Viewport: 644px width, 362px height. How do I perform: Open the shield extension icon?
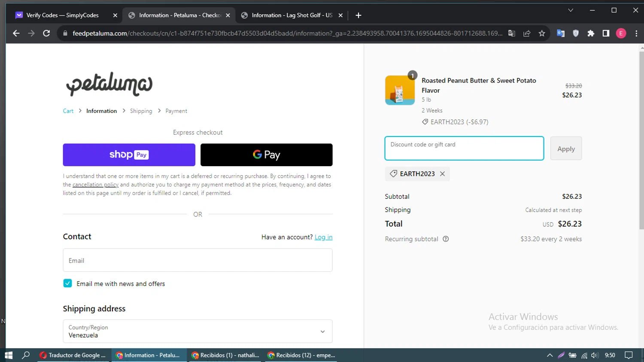[576, 33]
